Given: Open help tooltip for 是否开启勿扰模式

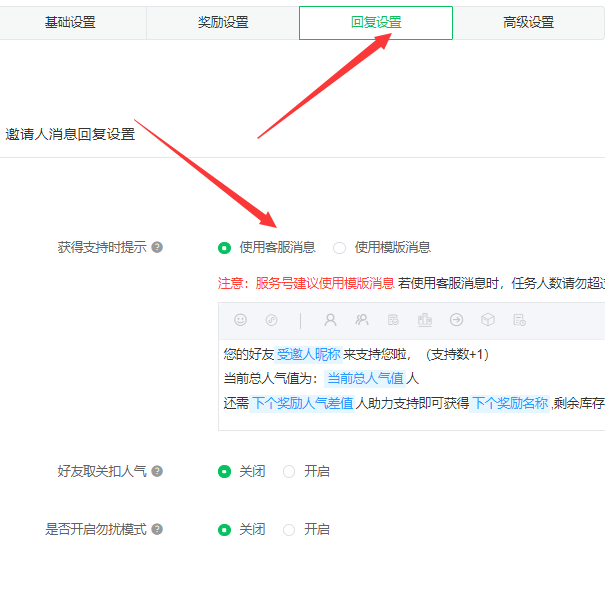Looking at the screenshot, I should point(157,529).
